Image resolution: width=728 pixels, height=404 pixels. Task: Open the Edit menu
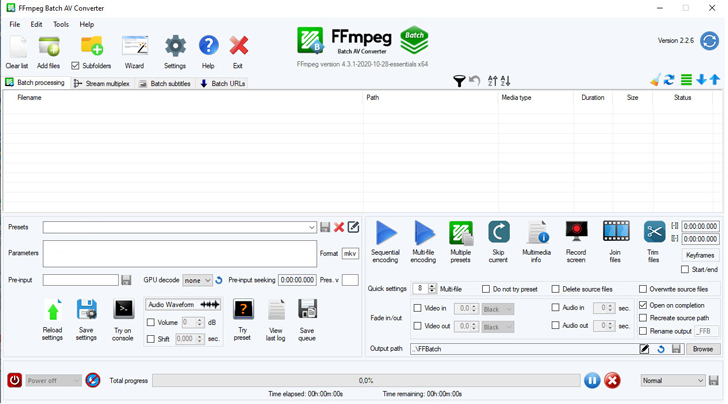click(x=36, y=24)
